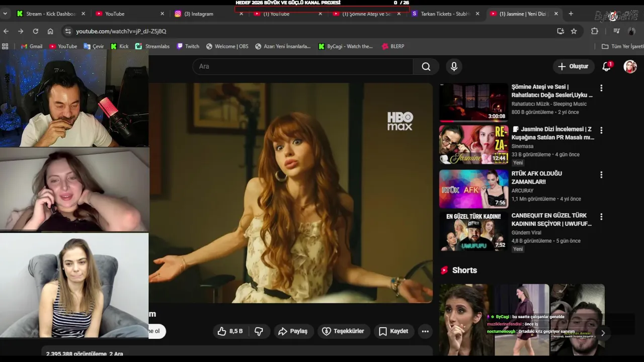Click the 2.395.388 görüntüleme view count text
Image resolution: width=644 pixels, height=362 pixels.
pyautogui.click(x=76, y=354)
